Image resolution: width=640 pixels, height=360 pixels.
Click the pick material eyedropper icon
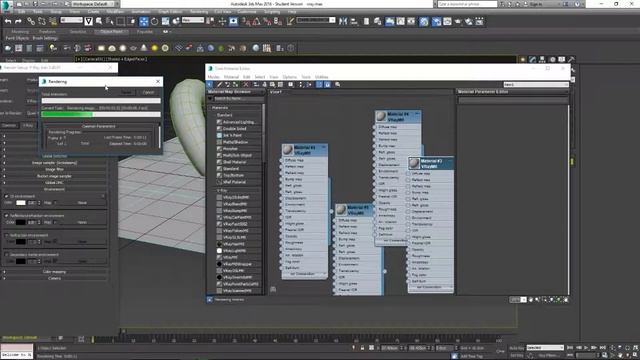219,84
